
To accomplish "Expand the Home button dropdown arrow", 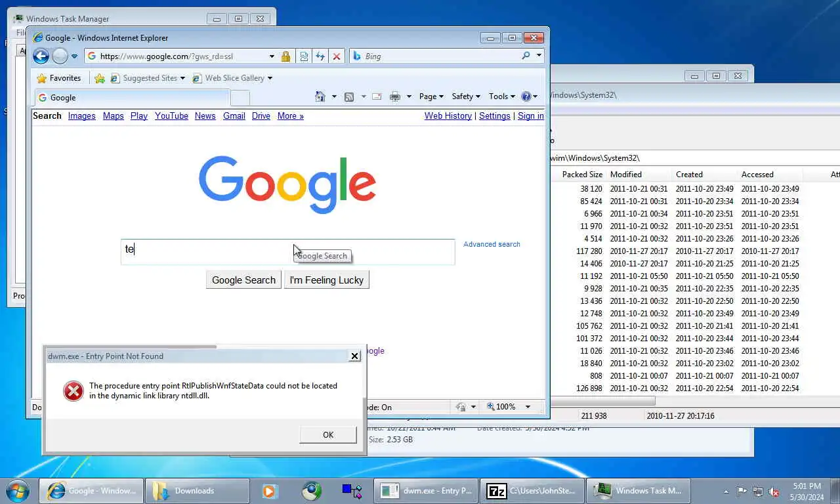I will (x=334, y=96).
